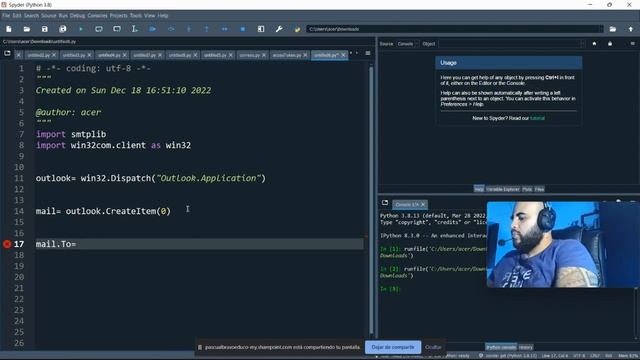Create a new file from toolbar
Image resolution: width=640 pixels, height=360 pixels.
coord(9,29)
